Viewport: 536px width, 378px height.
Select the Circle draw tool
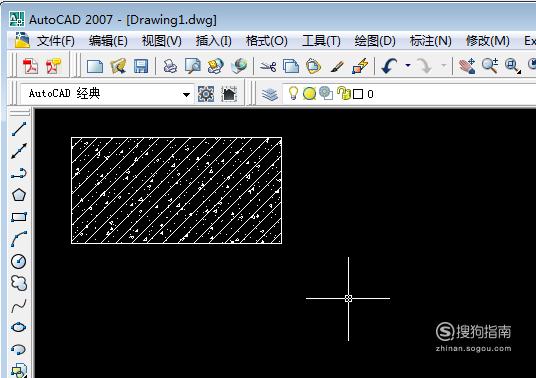[19, 261]
